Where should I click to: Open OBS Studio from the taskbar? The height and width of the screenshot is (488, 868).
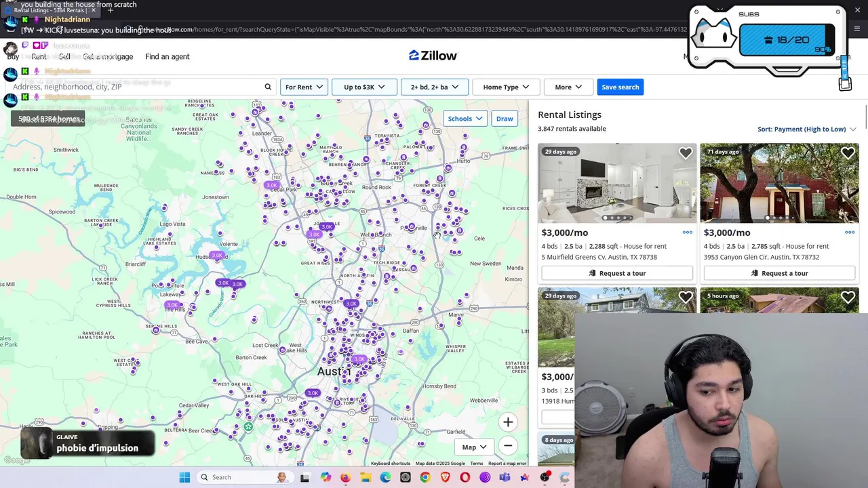pos(545,477)
